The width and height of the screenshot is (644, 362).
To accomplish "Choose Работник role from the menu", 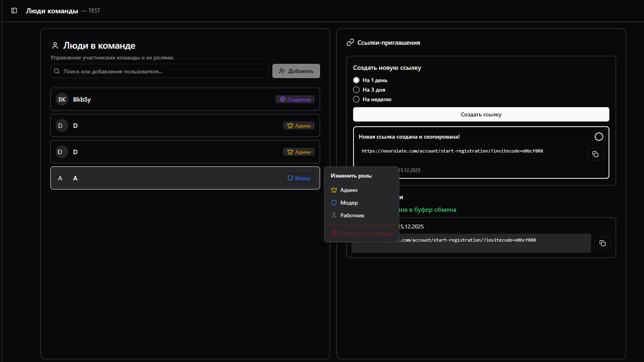I will pos(352,215).
